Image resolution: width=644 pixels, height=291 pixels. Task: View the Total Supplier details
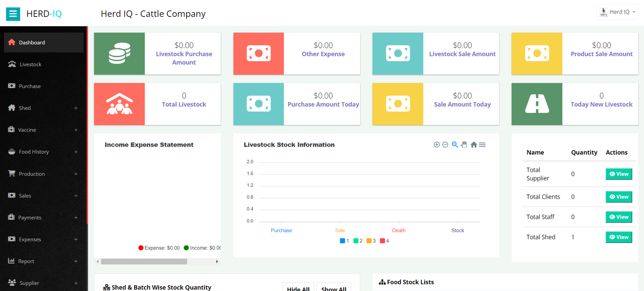[619, 174]
